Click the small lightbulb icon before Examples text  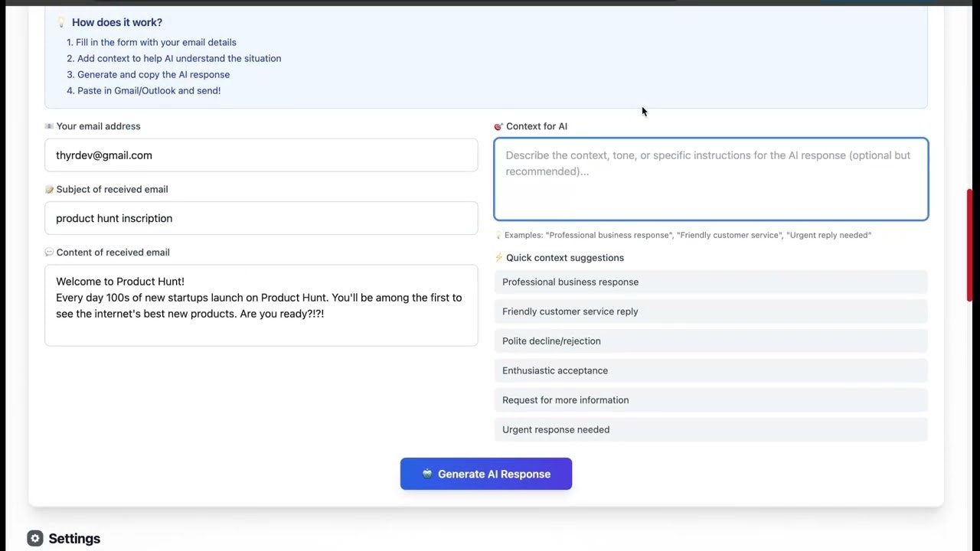pyautogui.click(x=498, y=235)
